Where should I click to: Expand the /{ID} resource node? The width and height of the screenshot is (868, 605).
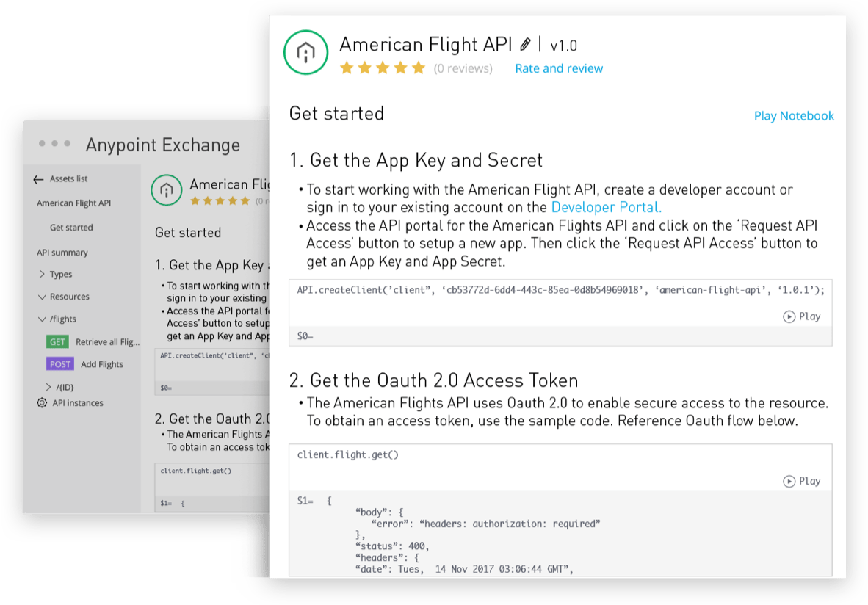pyautogui.click(x=48, y=387)
